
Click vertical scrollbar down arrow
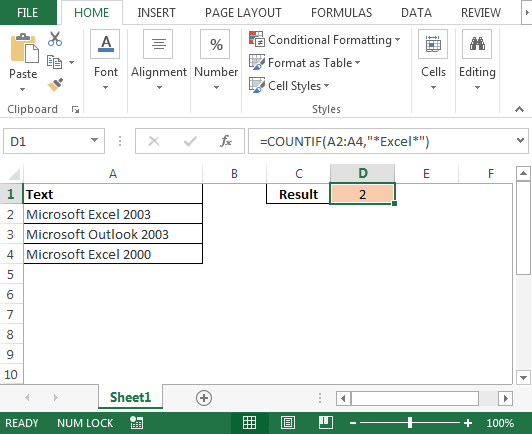click(x=523, y=377)
